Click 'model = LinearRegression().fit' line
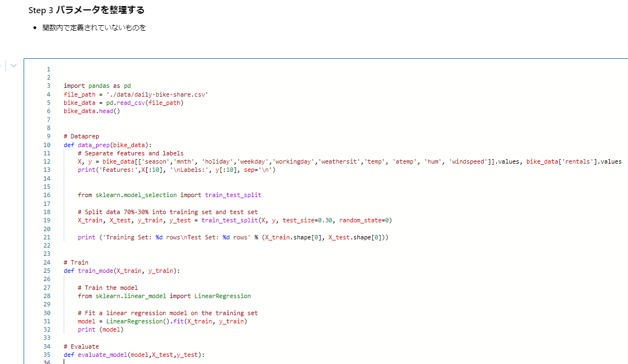628x364 pixels. coord(162,321)
